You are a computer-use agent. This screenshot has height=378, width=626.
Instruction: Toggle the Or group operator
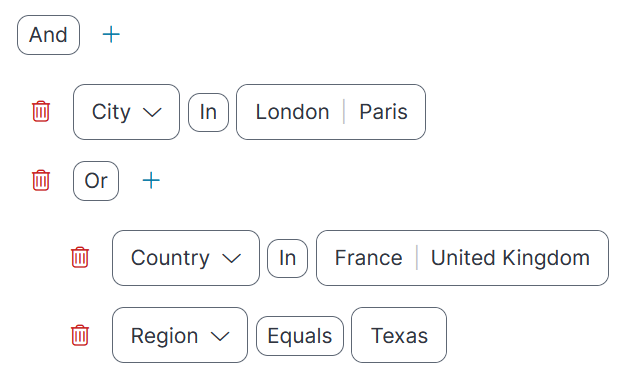tap(96, 181)
